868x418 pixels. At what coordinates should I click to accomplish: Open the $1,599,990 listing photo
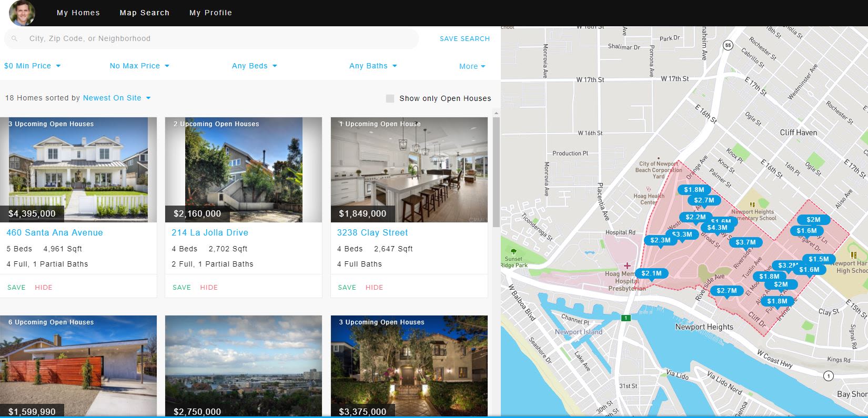[78, 366]
